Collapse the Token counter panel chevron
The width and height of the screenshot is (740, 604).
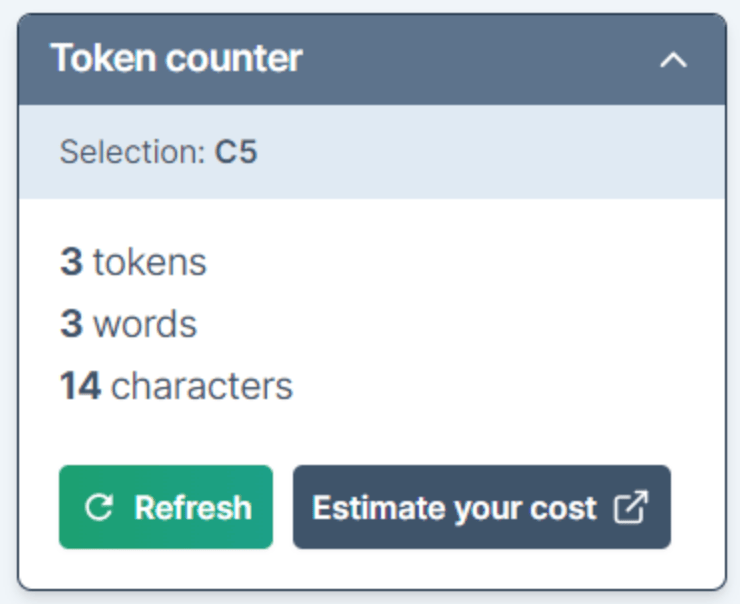pos(673,60)
